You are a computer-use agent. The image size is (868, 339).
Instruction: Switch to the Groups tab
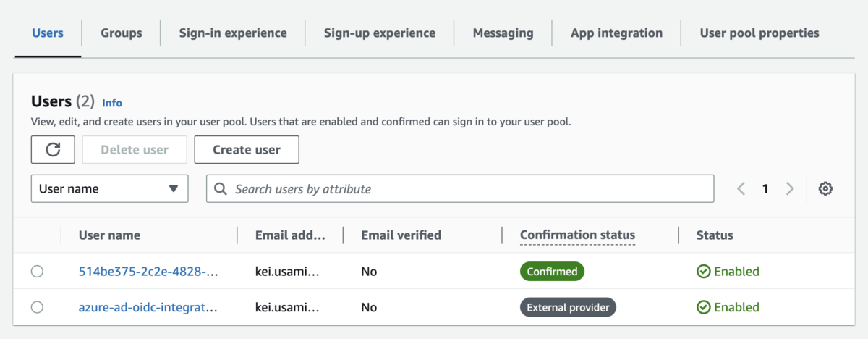(121, 33)
